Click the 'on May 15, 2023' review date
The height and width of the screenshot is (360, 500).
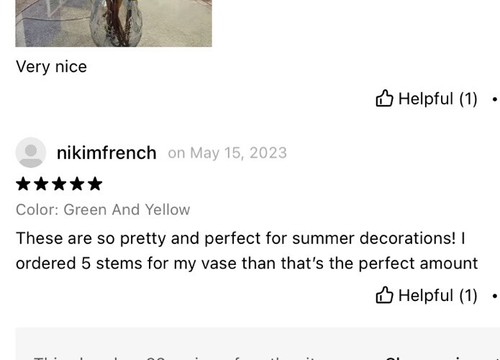pyautogui.click(x=227, y=153)
